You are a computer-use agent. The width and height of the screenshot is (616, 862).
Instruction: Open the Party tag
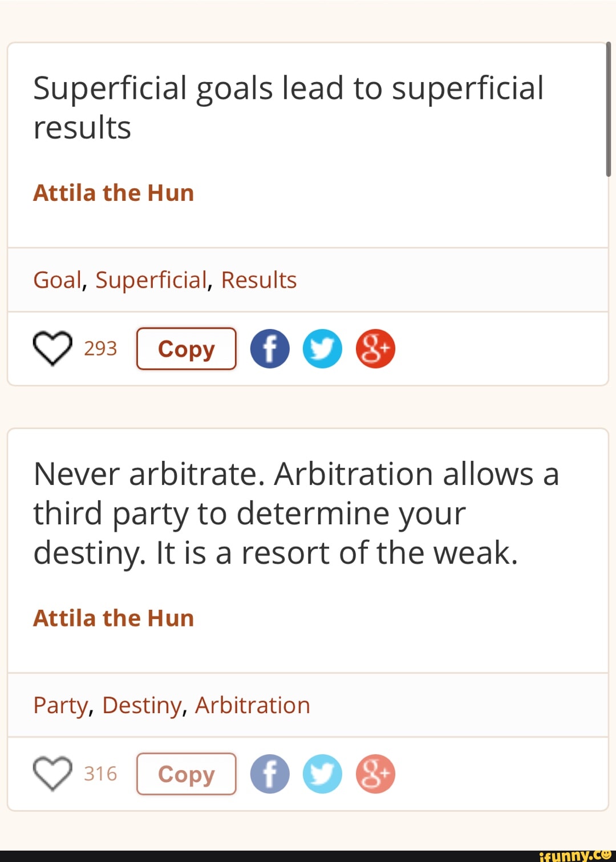(x=60, y=705)
